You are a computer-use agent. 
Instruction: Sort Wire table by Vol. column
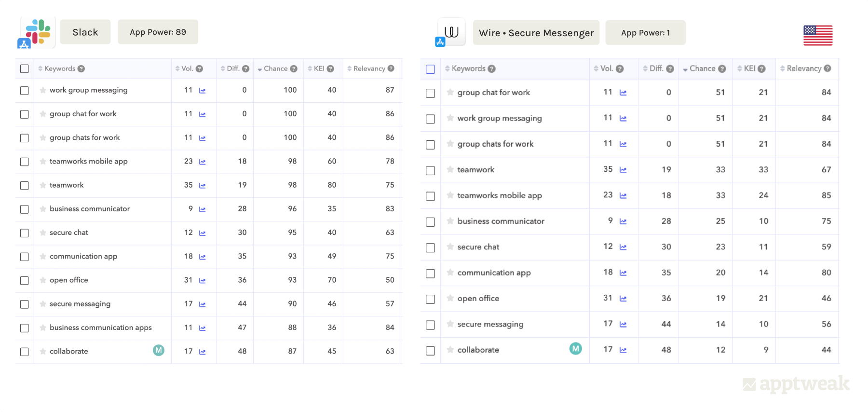606,69
